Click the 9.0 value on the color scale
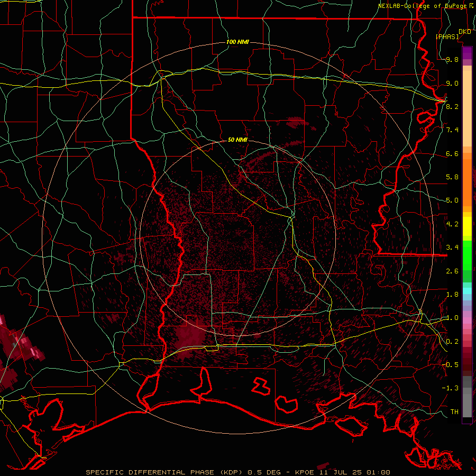The width and height of the screenshot is (476, 476). pos(452,83)
